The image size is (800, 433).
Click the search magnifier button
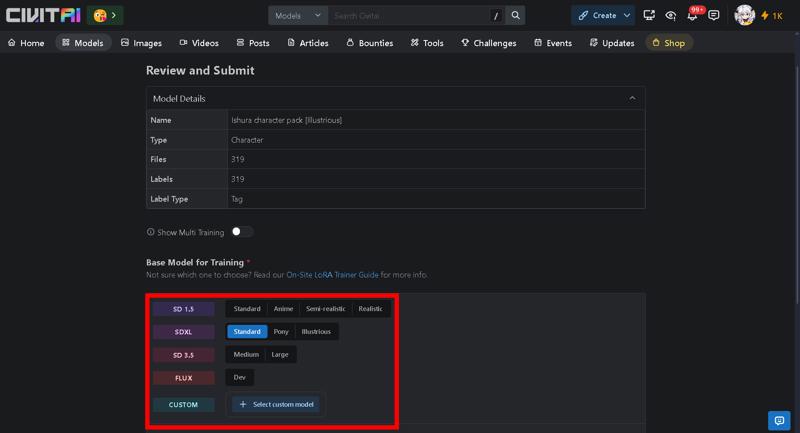[515, 15]
